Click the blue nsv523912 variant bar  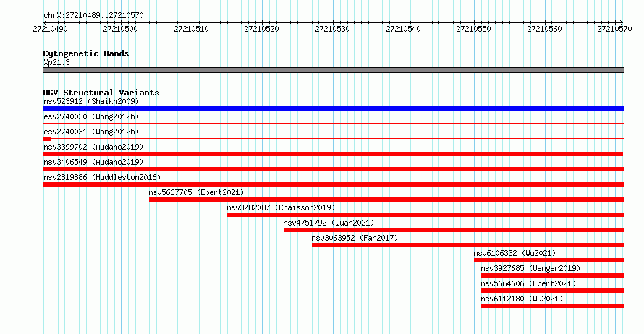[333, 108]
